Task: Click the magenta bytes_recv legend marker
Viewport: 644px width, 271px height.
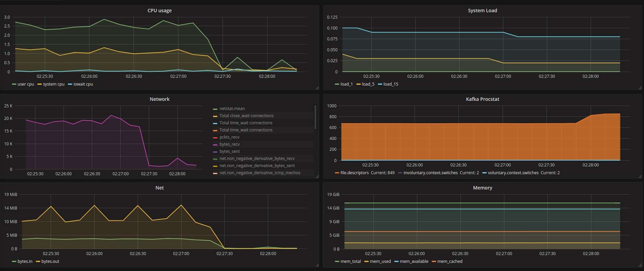Action: (x=215, y=145)
